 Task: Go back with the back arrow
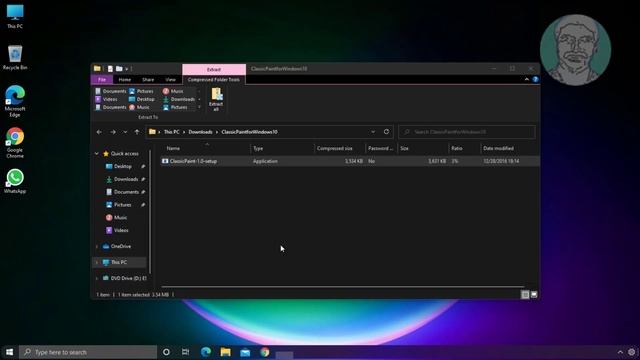99,132
